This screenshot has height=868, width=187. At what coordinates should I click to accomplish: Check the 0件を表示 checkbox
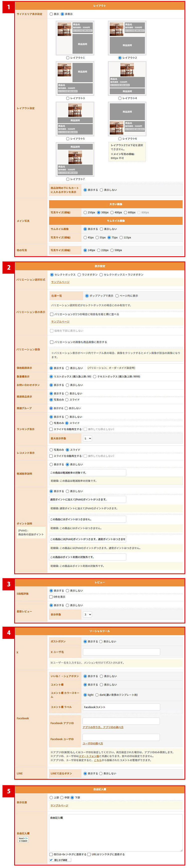pos(51,597)
